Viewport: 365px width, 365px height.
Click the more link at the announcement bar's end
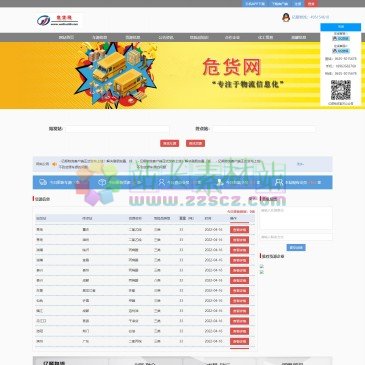[x=300, y=164]
